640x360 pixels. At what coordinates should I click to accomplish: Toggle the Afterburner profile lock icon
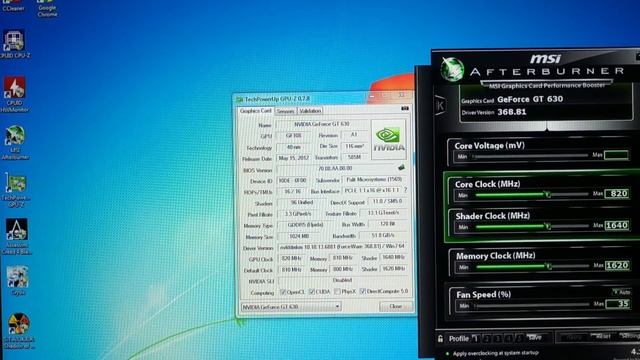440,338
